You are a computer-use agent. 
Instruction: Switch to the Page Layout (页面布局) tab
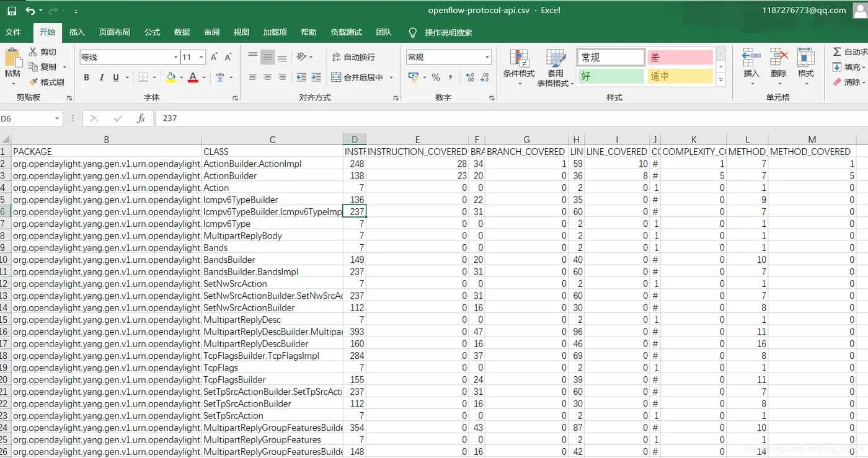tap(115, 32)
